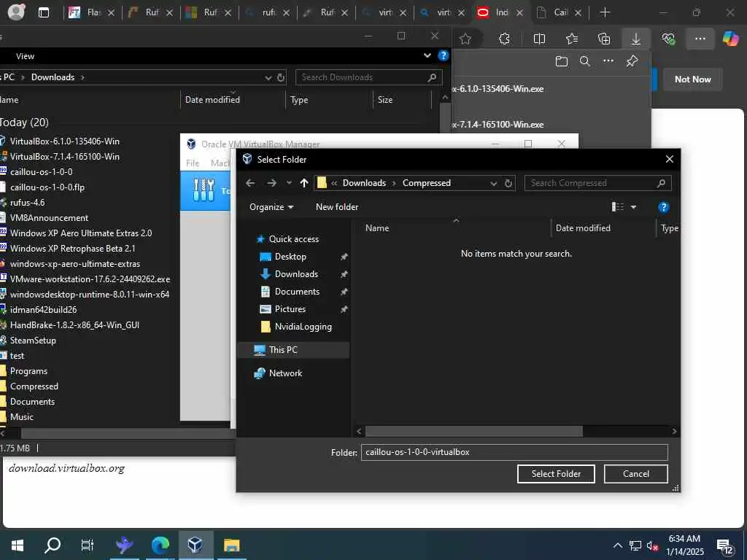Open downloads folder icon in downloads panel
Screen dimensions: 747x560
tap(562, 61)
